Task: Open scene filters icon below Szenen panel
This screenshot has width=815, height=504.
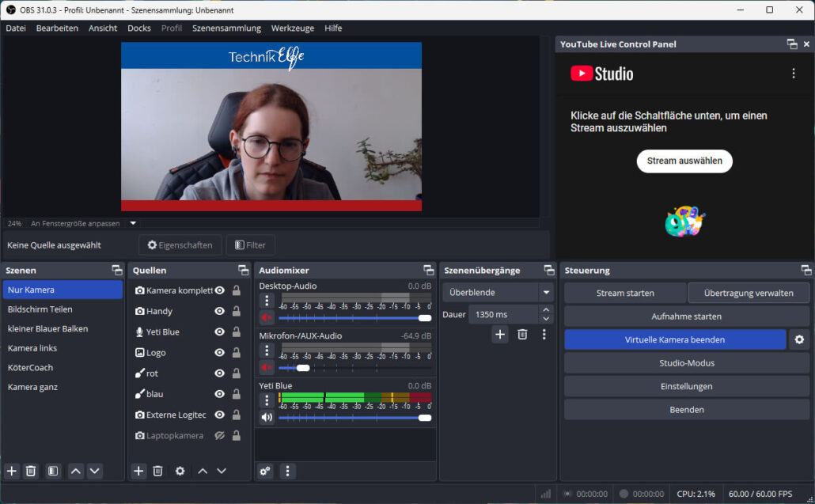Action: click(52, 471)
